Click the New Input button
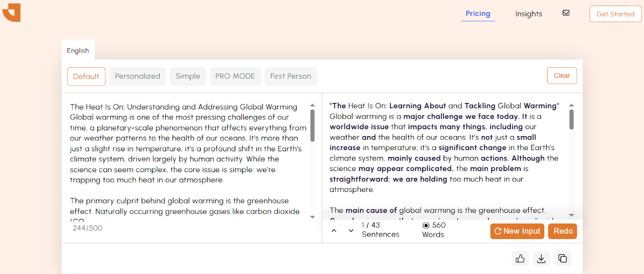The image size is (644, 274). tap(517, 231)
